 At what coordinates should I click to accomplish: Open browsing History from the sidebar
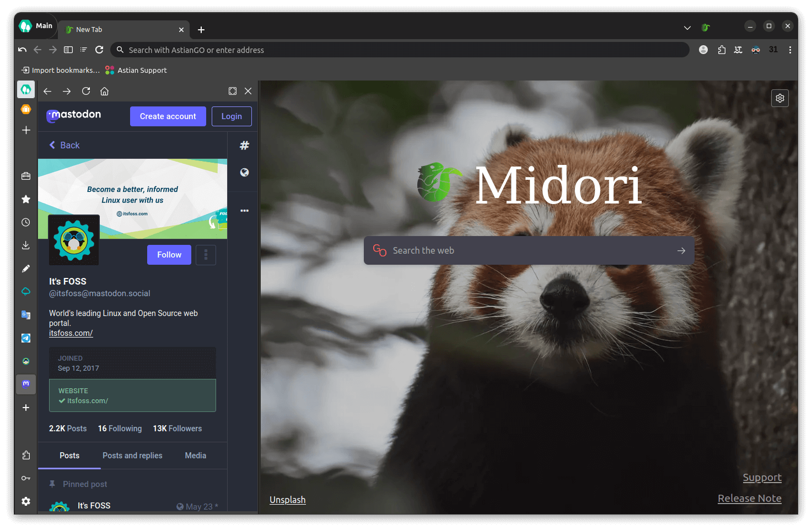click(25, 222)
